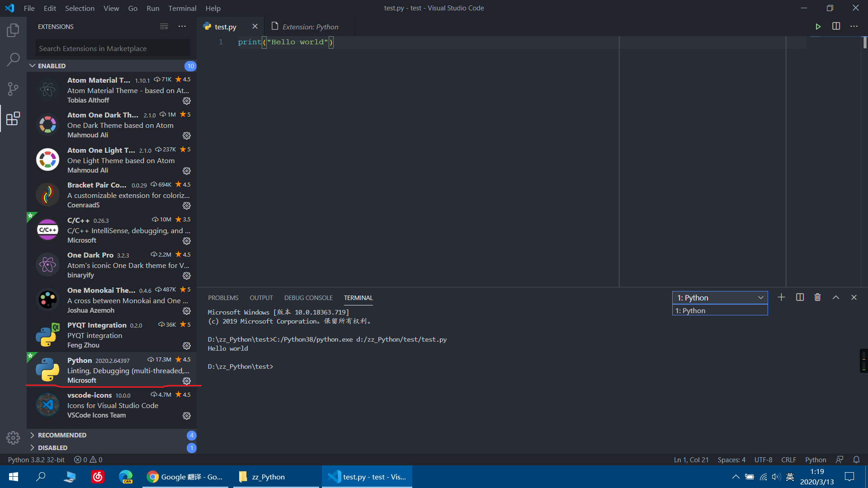Image resolution: width=868 pixels, height=488 pixels.
Task: Click the Filter Extensions icon
Action: (164, 26)
